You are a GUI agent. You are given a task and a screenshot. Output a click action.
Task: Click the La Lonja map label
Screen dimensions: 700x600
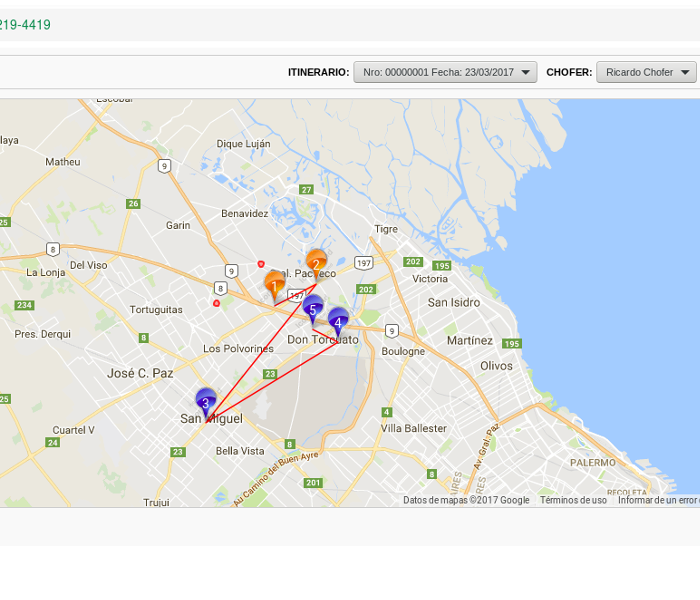click(46, 273)
